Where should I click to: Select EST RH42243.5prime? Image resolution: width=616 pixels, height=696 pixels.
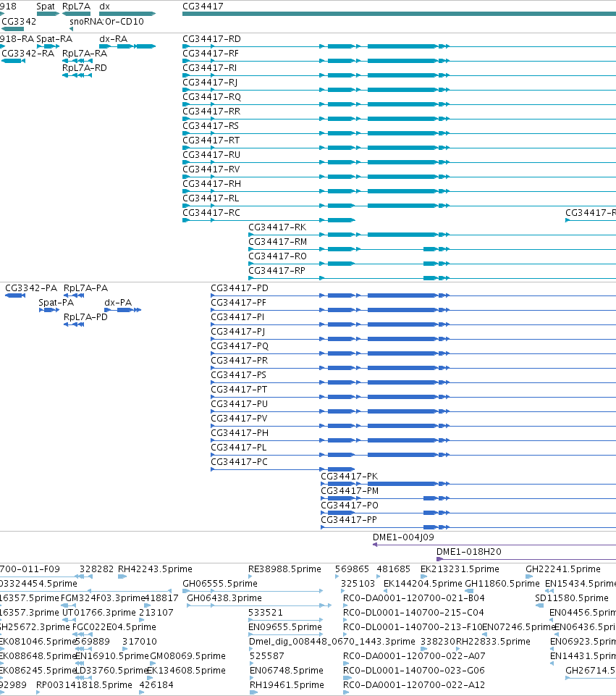tap(155, 569)
